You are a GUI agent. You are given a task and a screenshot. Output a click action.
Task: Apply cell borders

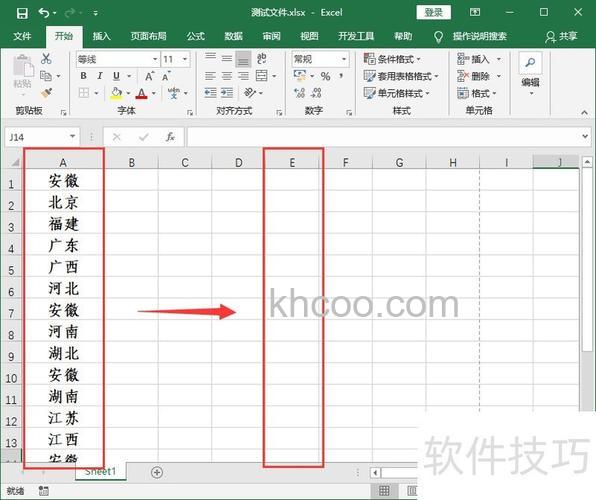click(84, 93)
